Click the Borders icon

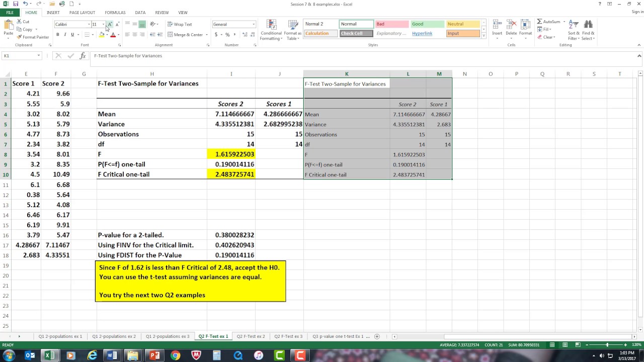(x=87, y=35)
